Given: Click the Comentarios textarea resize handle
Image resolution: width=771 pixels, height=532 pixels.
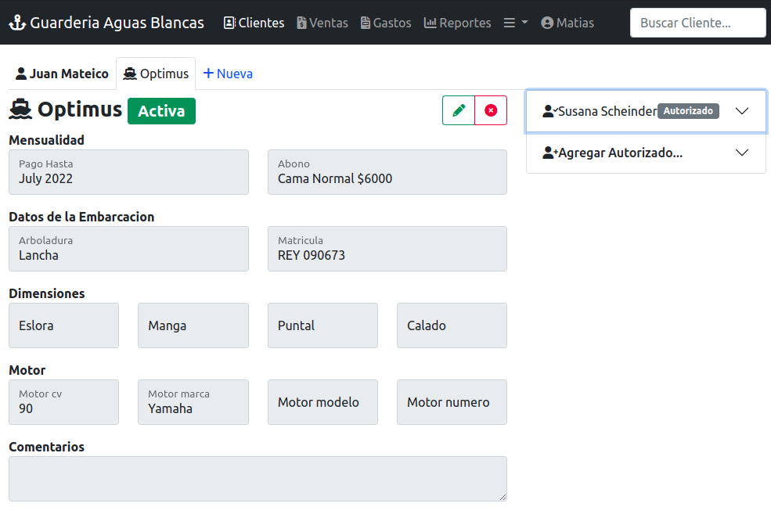Looking at the screenshot, I should click(503, 497).
